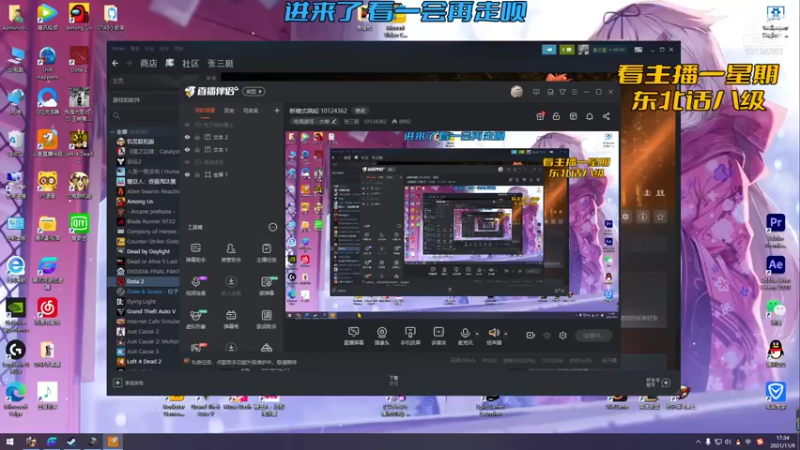Toggle lock on the 全屏 1 source

[x=197, y=174]
